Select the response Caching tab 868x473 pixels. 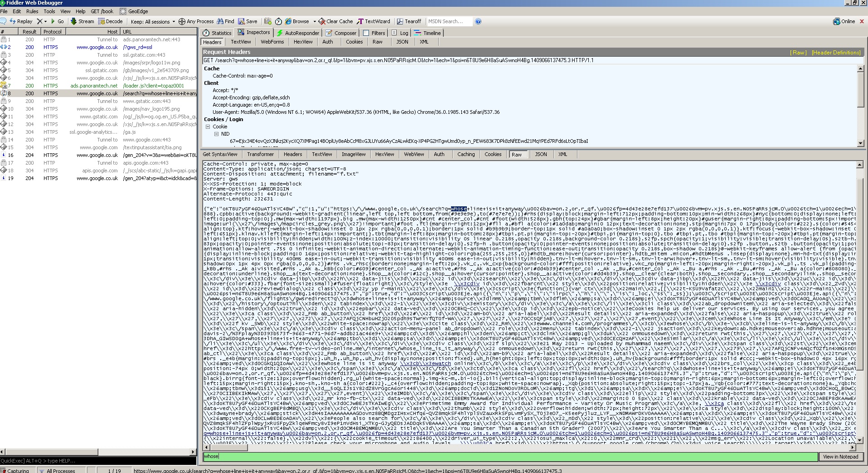point(466,154)
